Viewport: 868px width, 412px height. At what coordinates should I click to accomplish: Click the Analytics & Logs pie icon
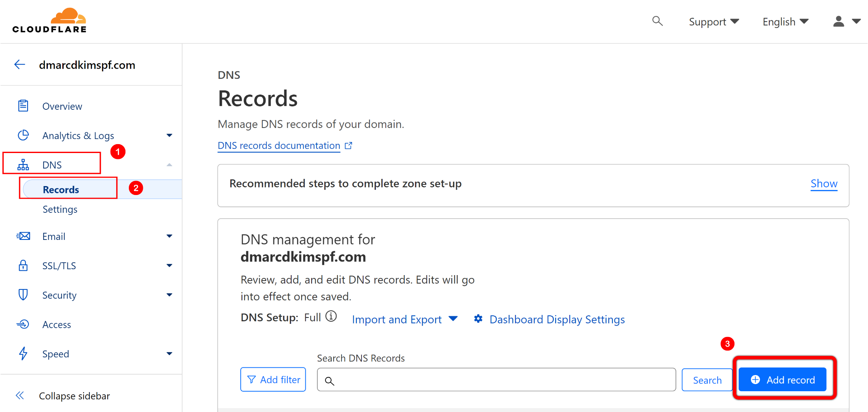[23, 135]
